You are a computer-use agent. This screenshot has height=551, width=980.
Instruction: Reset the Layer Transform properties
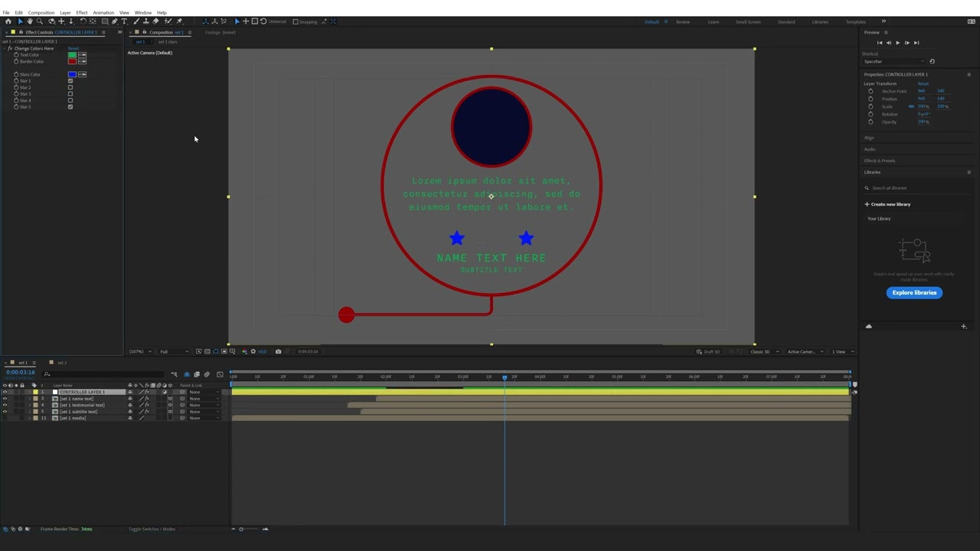click(923, 83)
